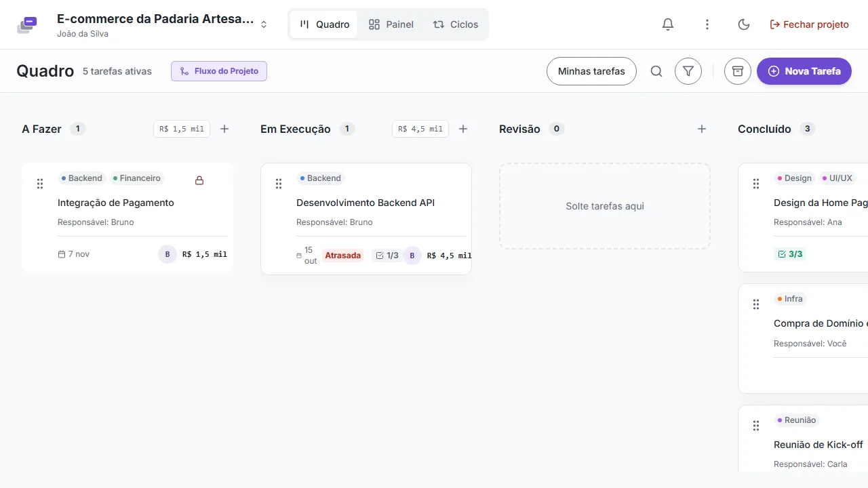Click the Infra tag
The height and width of the screenshot is (488, 868).
pos(790,299)
